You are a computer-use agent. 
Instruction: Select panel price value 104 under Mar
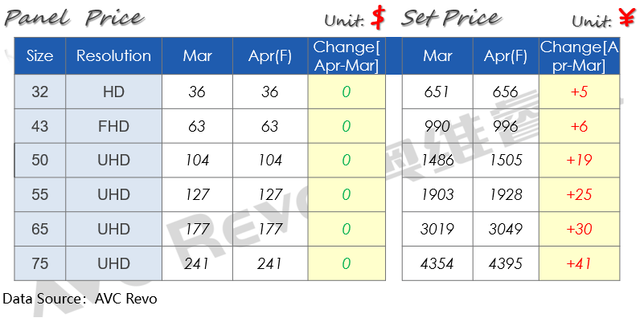click(x=198, y=160)
